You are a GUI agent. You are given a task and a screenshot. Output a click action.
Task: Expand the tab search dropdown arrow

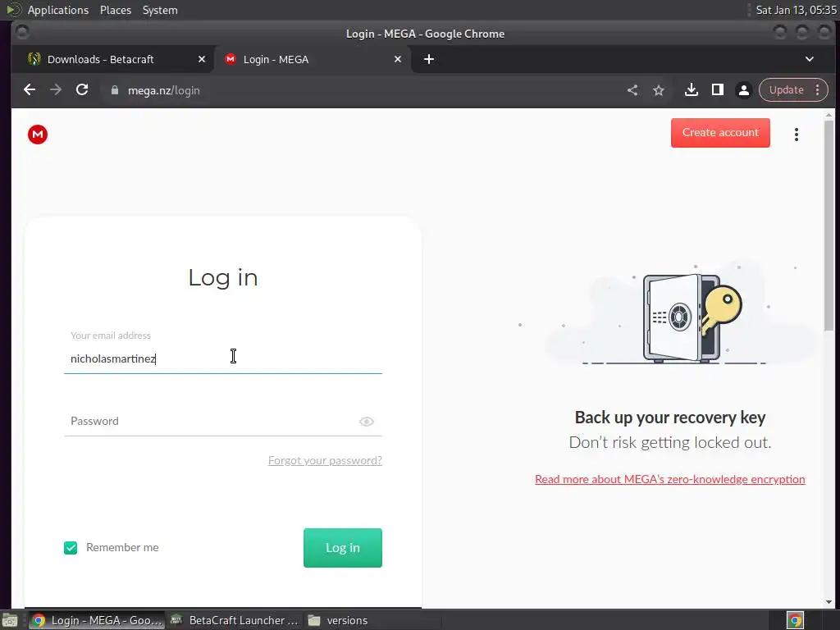810,59
